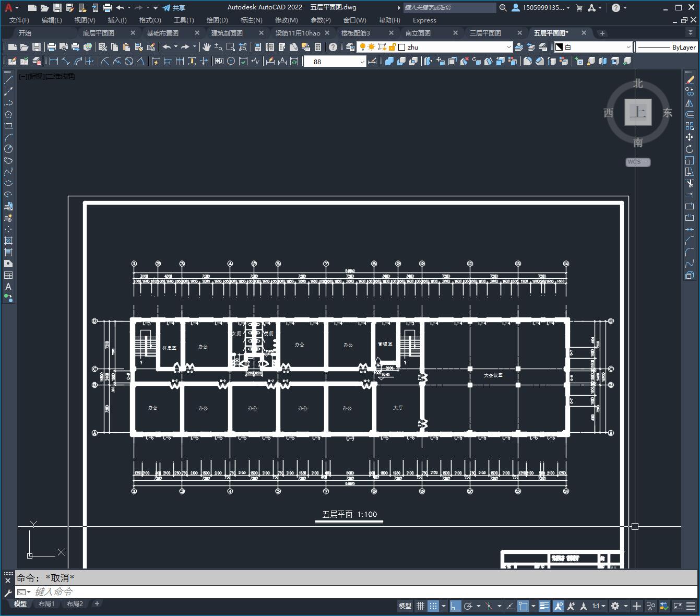Toggle ortho mode in status bar
This screenshot has height=616, width=700.
pyautogui.click(x=456, y=606)
